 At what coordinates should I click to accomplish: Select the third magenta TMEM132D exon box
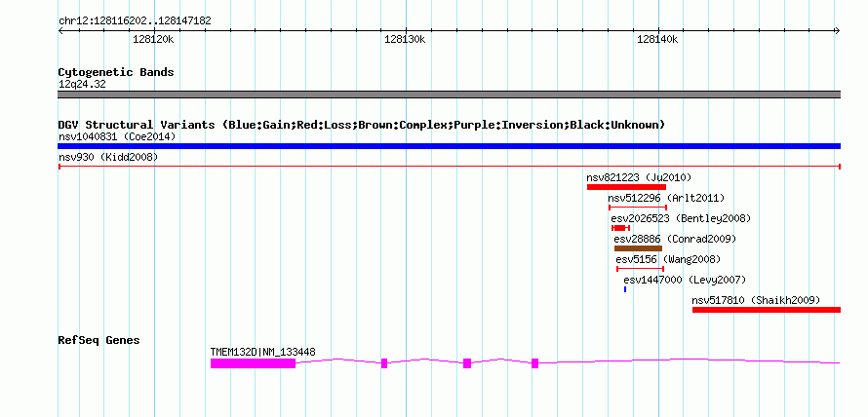point(467,363)
